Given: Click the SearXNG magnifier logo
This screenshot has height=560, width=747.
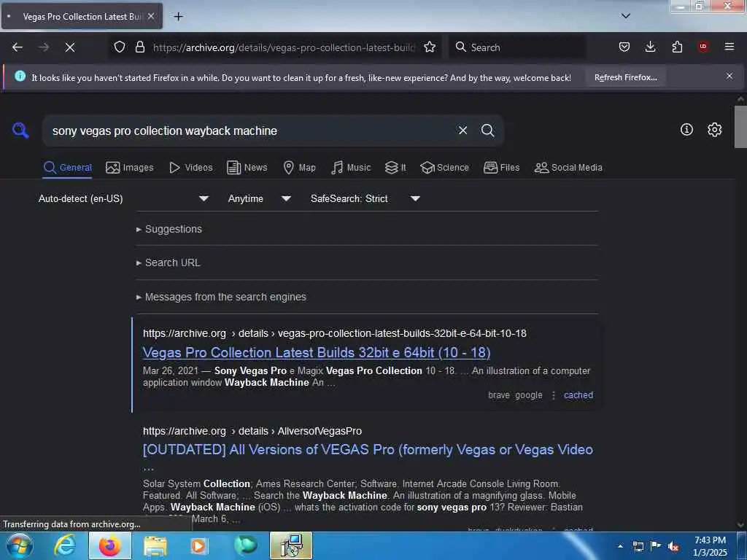Looking at the screenshot, I should [x=20, y=130].
